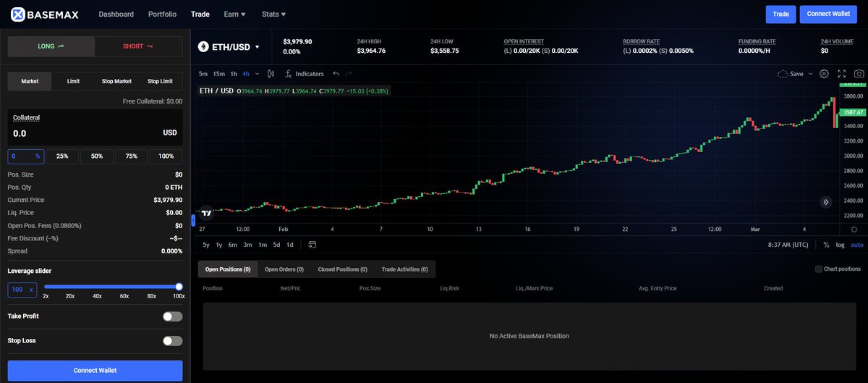Set collateral to 50%
The width and height of the screenshot is (868, 383).
click(x=97, y=156)
